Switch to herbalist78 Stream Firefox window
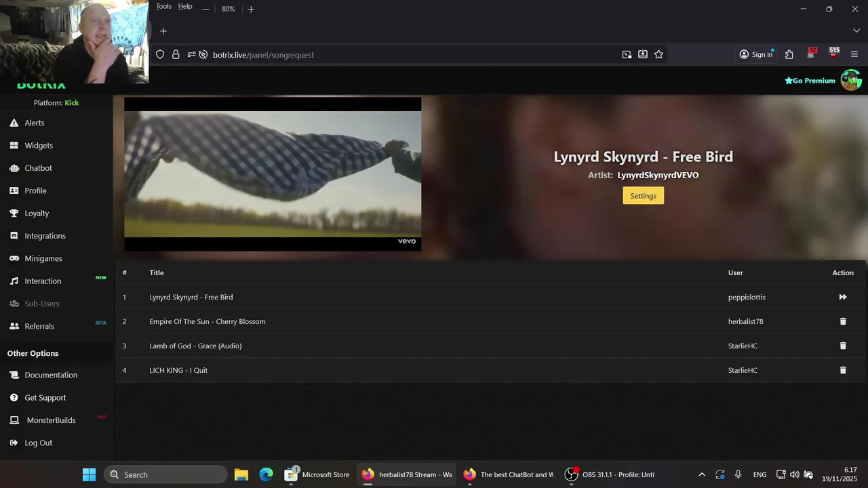 pos(406,474)
